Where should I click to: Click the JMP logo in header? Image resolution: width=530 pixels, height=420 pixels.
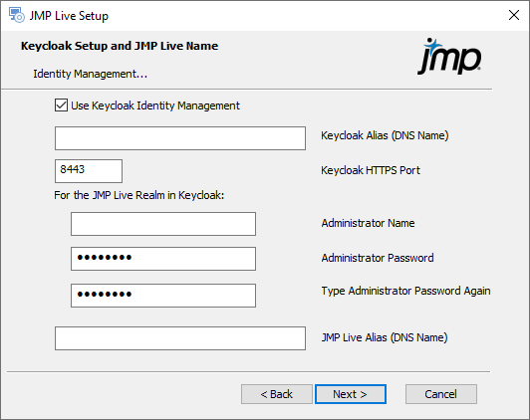[x=450, y=57]
